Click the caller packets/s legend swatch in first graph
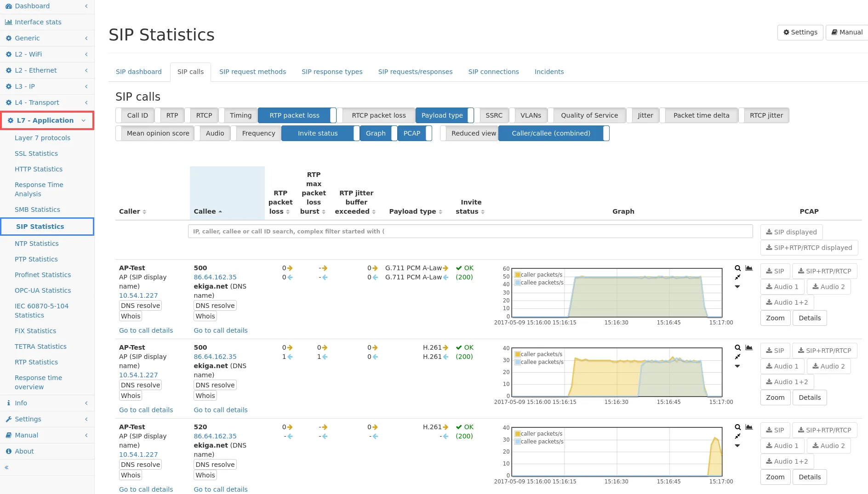 (518, 275)
